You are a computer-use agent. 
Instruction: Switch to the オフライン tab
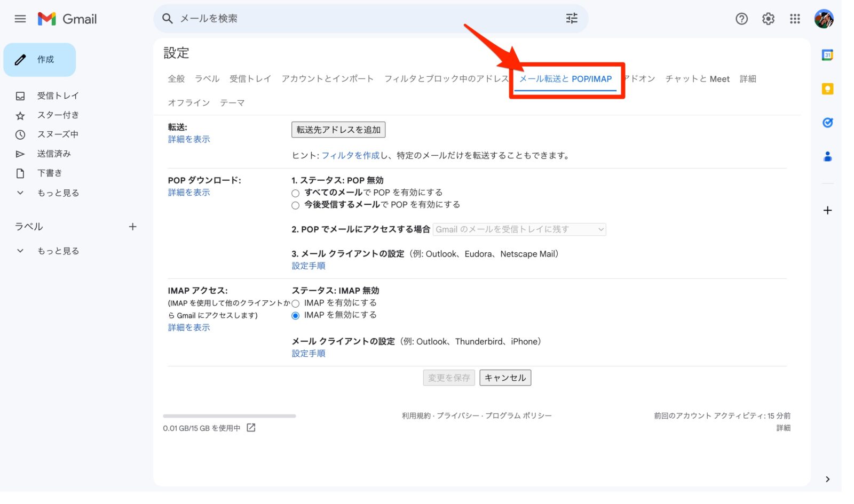[x=189, y=103]
